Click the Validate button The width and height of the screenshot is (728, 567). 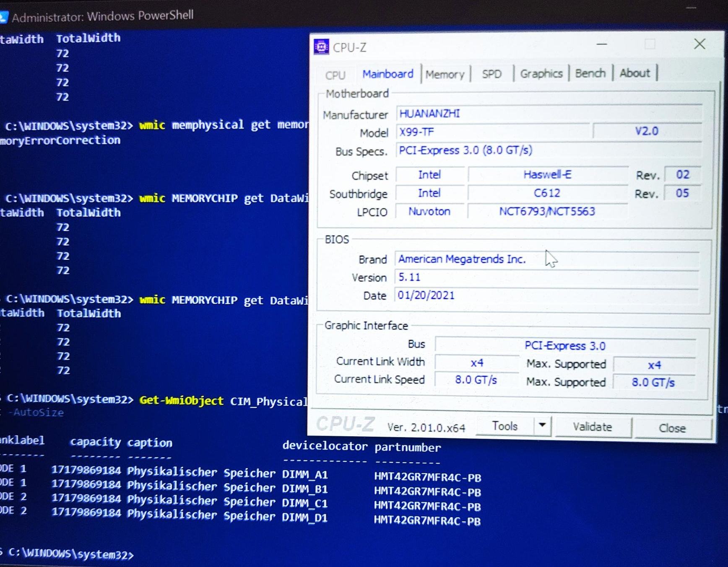click(x=593, y=427)
